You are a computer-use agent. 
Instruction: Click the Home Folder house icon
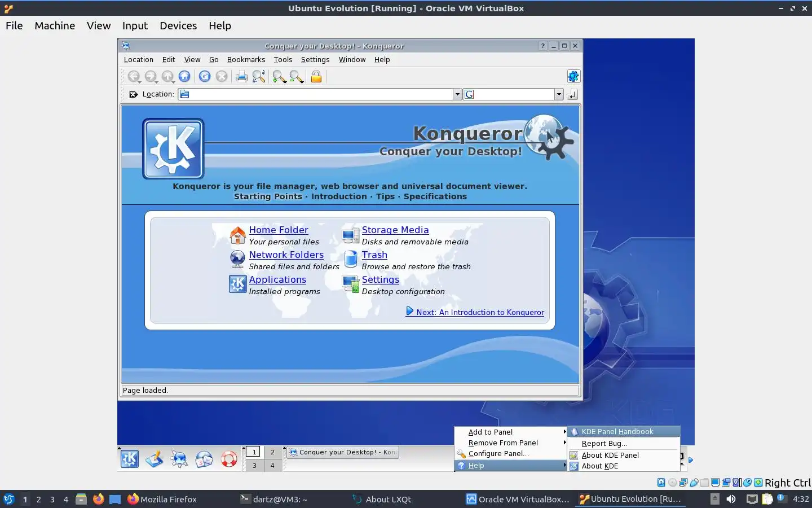238,235
